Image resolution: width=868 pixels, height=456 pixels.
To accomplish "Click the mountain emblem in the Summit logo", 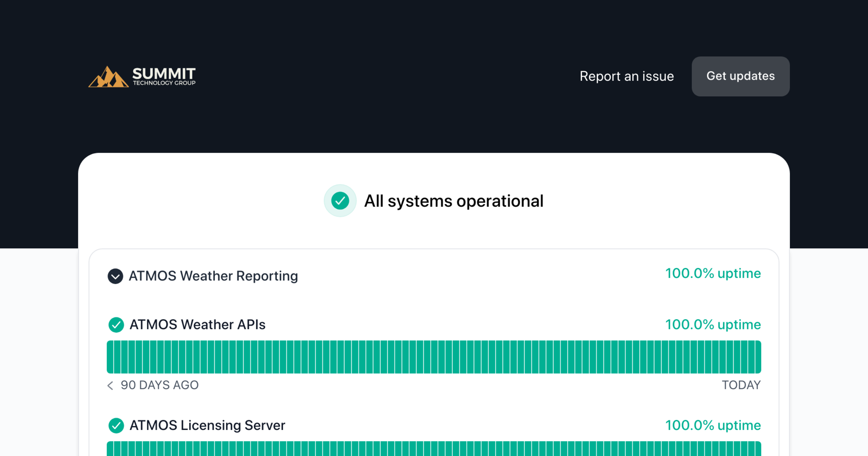I will pos(108,77).
